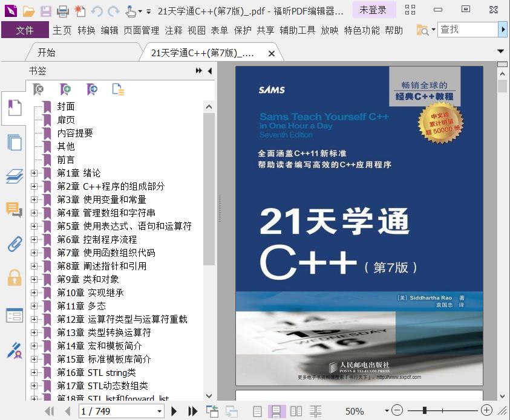Switch to the 主页 ribbon tab
The image size is (510, 420).
click(62, 30)
